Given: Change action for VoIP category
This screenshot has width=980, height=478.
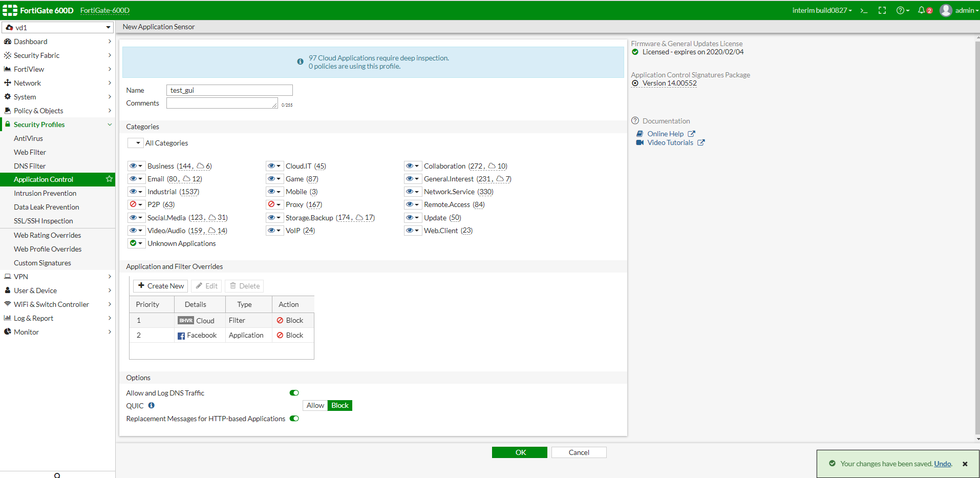Looking at the screenshot, I should pyautogui.click(x=274, y=231).
